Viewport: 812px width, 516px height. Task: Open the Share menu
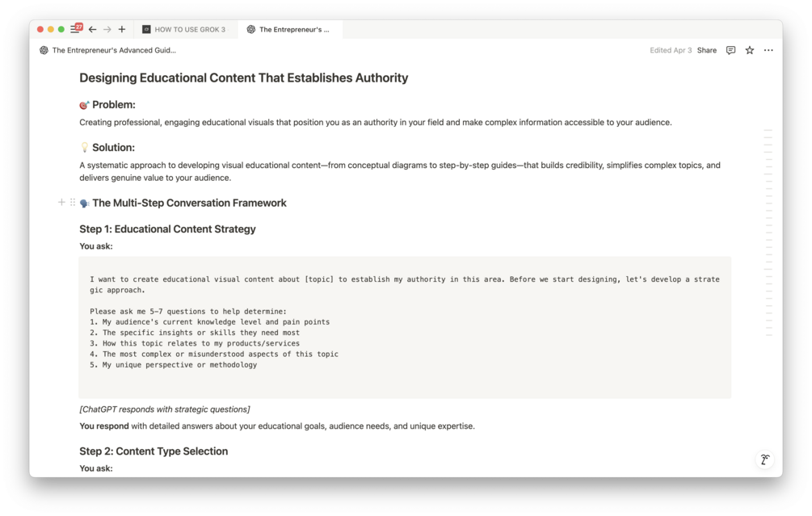tap(706, 50)
